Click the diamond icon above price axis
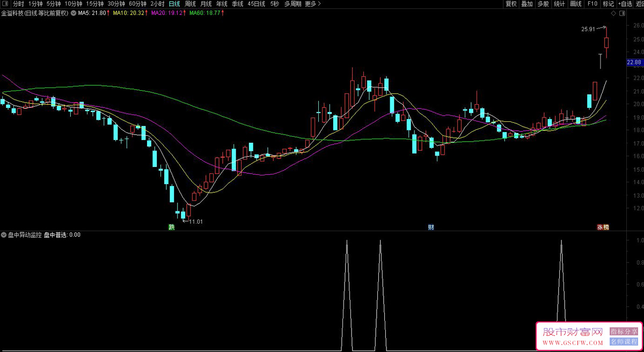 613,13
